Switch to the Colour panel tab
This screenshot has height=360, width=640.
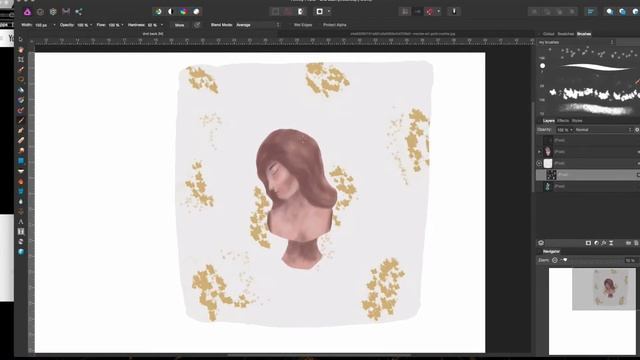pos(549,34)
